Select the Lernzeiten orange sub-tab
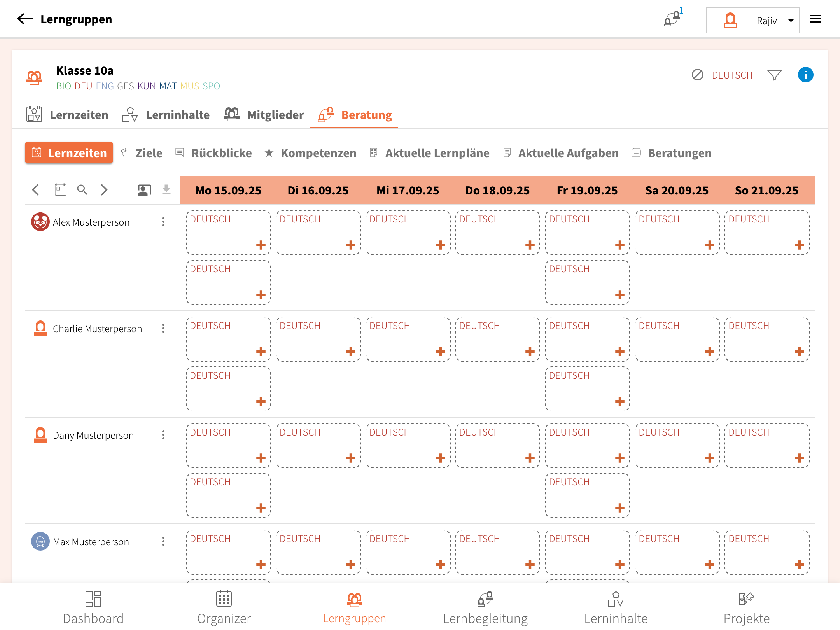Image resolution: width=840 pixels, height=630 pixels. coord(69,153)
